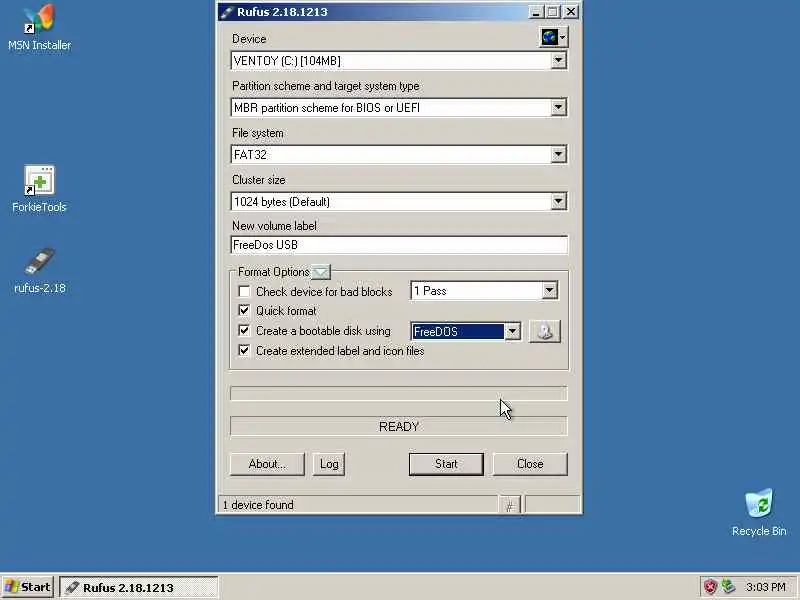This screenshot has height=600, width=800.
Task: Minimize the Rufus window
Action: coord(536,12)
